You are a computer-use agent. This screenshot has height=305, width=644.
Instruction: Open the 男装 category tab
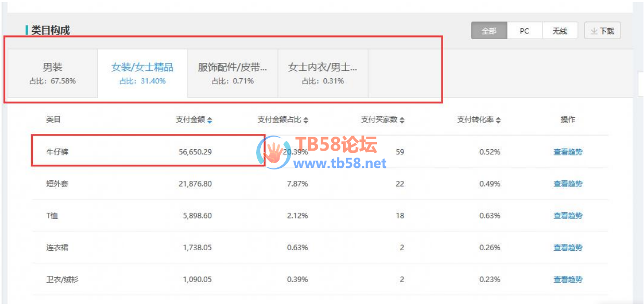click(x=53, y=73)
